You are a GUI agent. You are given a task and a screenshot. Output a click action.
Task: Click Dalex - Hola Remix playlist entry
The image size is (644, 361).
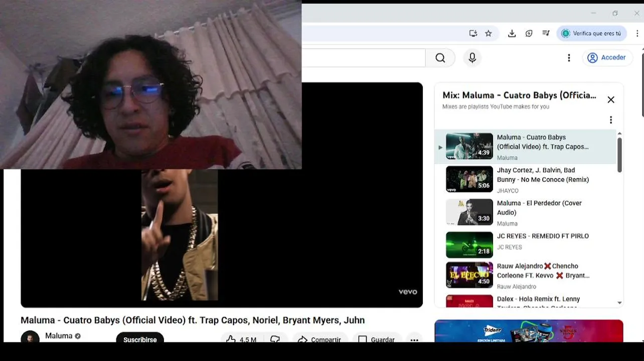(525, 301)
